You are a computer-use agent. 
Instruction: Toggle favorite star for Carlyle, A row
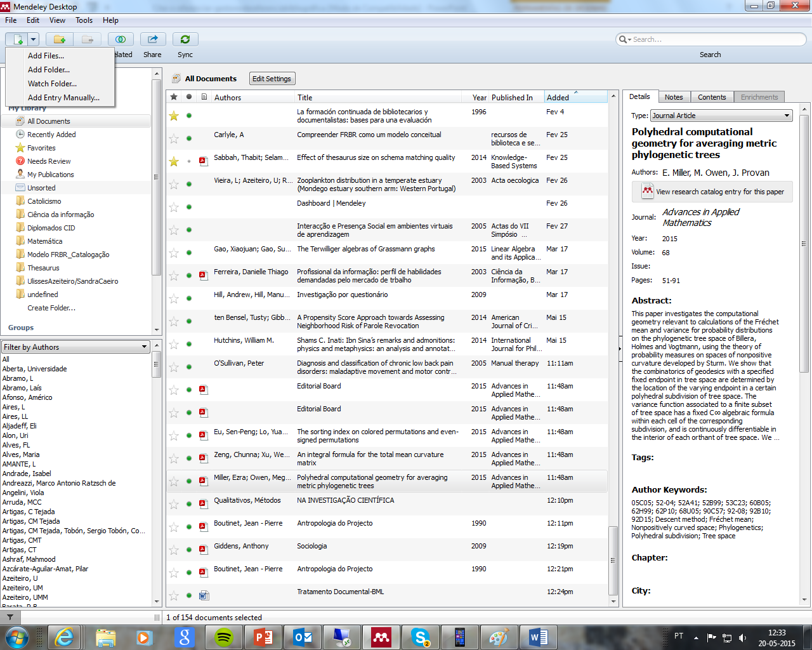174,138
